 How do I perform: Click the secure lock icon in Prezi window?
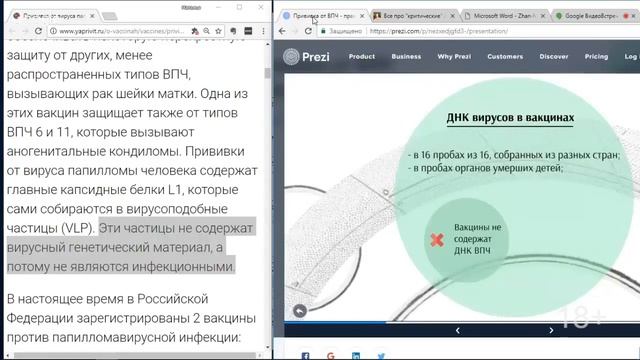pos(323,31)
